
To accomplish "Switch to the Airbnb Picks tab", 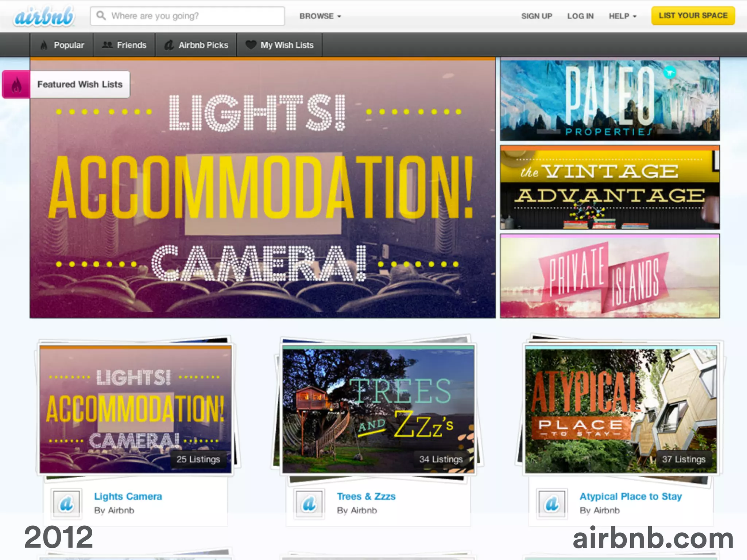I will click(196, 45).
